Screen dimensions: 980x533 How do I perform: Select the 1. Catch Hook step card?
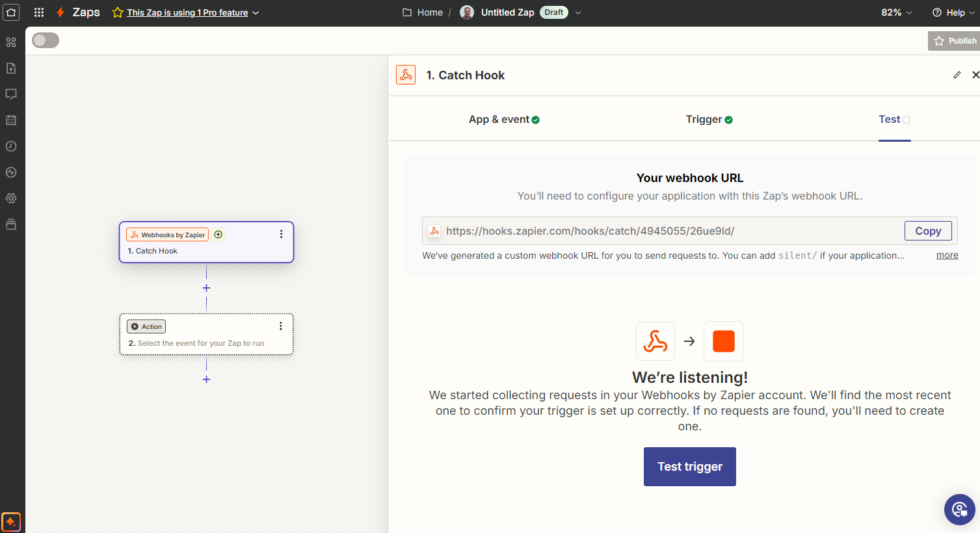click(x=206, y=242)
